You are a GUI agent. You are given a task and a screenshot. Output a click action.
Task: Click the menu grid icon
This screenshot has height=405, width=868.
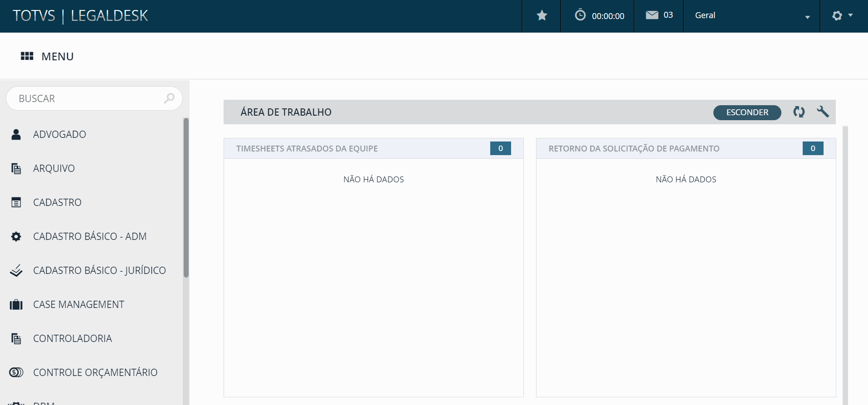point(27,56)
